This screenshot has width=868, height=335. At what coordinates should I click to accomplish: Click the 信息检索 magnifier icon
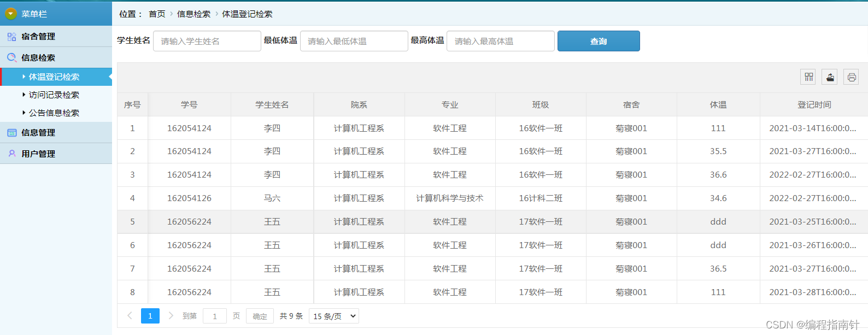[x=11, y=57]
